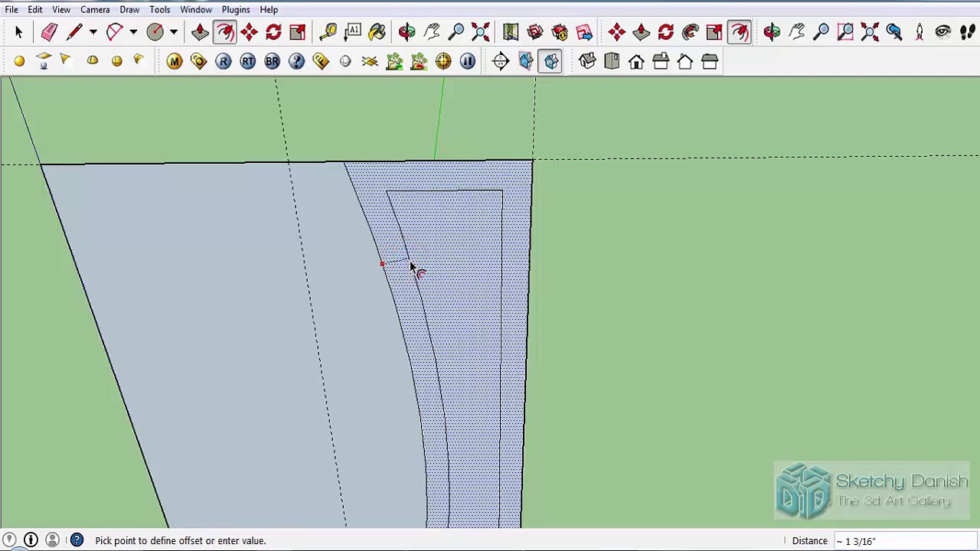Screen dimensions: 980x551
Task: Switch to Front view house icon
Action: click(636, 61)
